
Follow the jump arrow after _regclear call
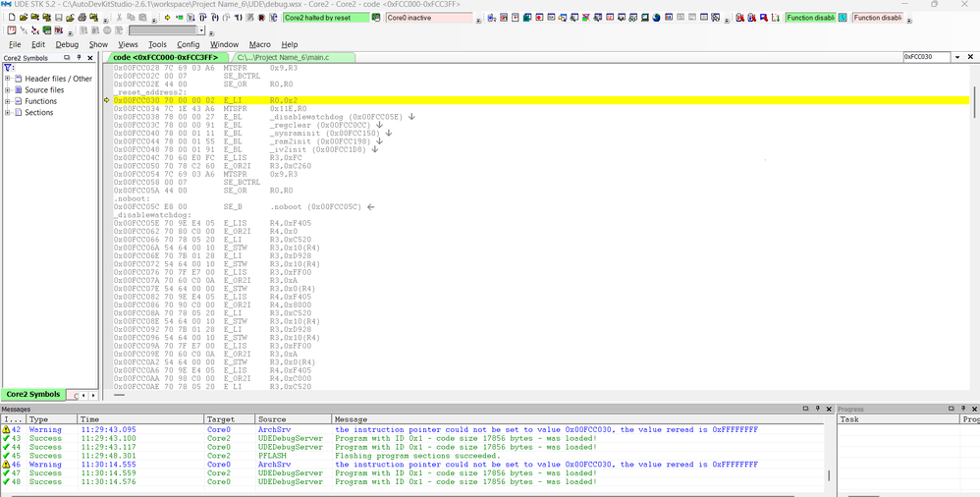pos(379,125)
